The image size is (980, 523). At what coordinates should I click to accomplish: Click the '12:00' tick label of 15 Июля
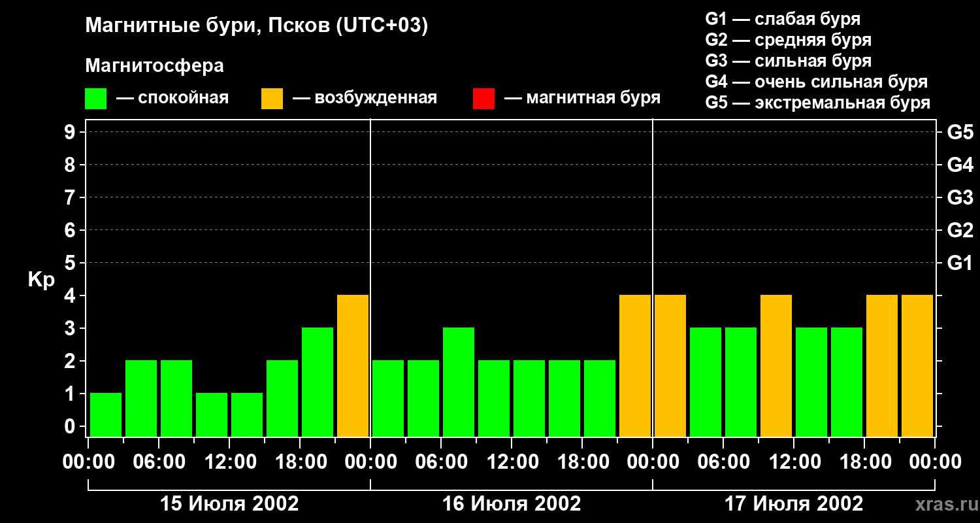coord(229,462)
